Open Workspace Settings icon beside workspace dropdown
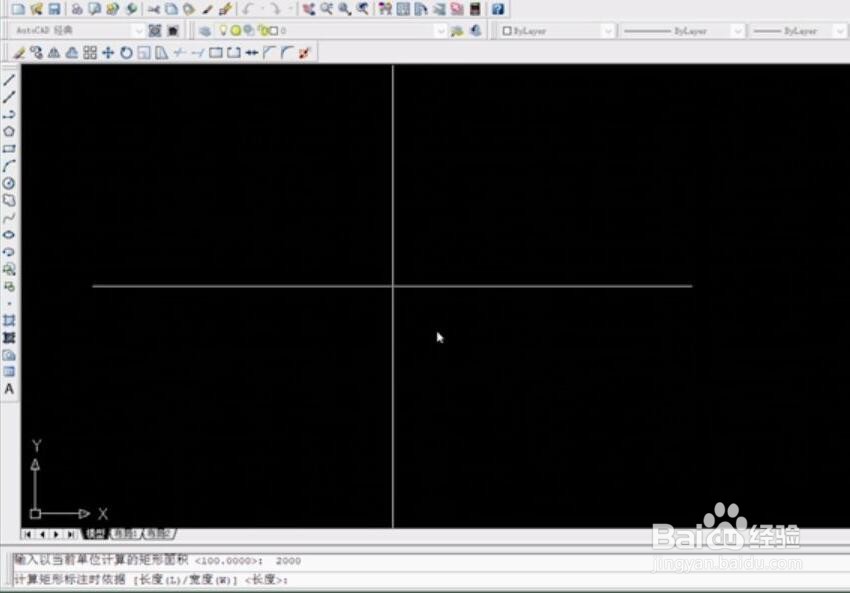The image size is (850, 593). click(x=154, y=31)
